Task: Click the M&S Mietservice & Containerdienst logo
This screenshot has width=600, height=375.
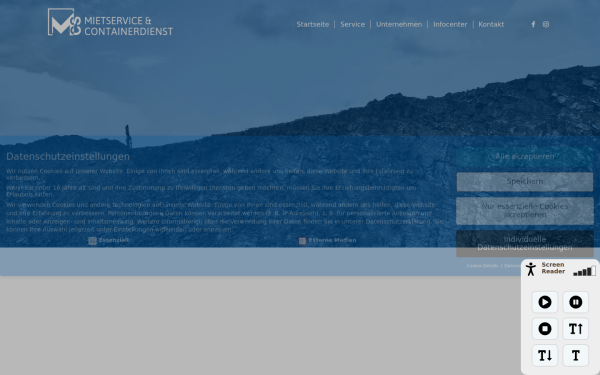Action: coord(110,22)
